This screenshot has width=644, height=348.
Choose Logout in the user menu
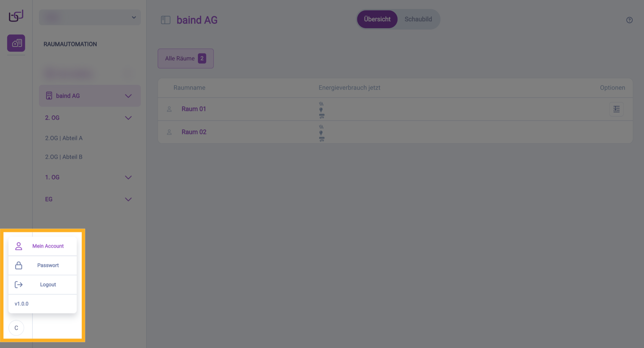(48, 285)
